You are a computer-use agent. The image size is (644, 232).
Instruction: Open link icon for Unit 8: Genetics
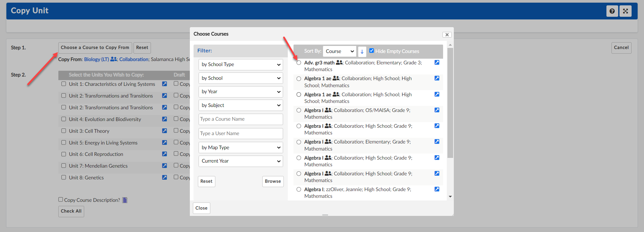click(164, 177)
